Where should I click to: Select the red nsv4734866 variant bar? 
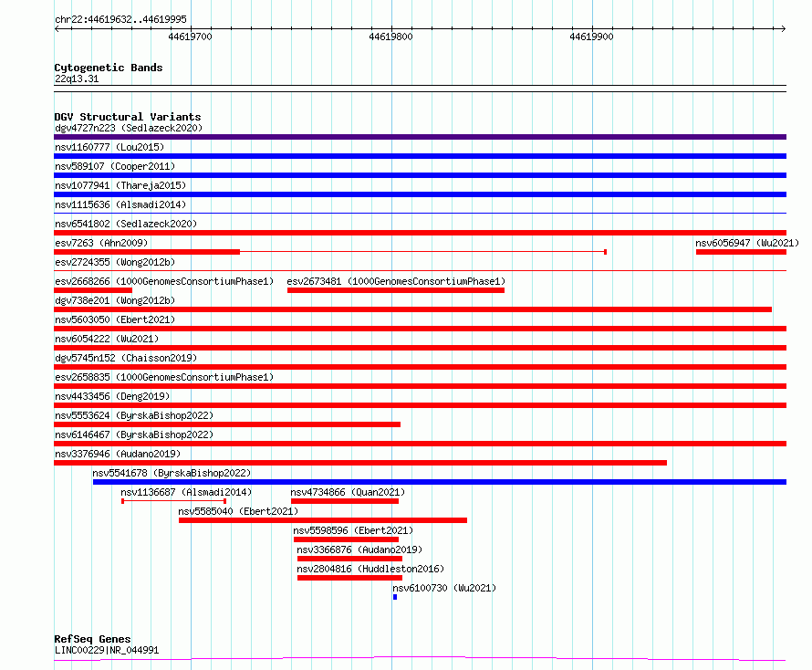point(344,501)
